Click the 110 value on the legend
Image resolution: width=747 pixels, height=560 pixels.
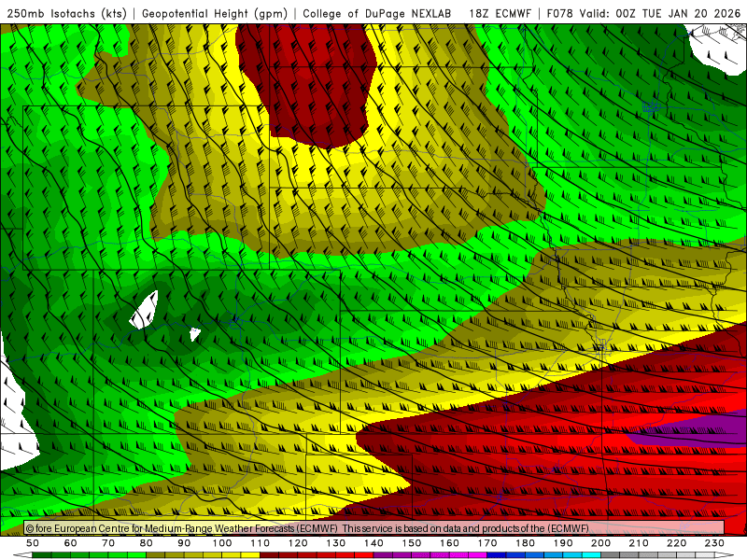coord(261,543)
